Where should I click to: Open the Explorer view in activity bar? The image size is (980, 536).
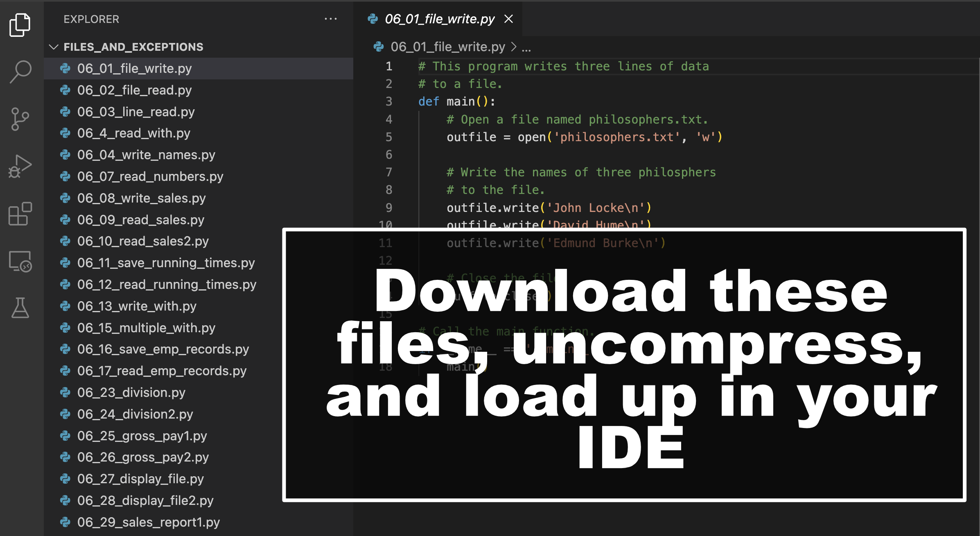coord(20,25)
